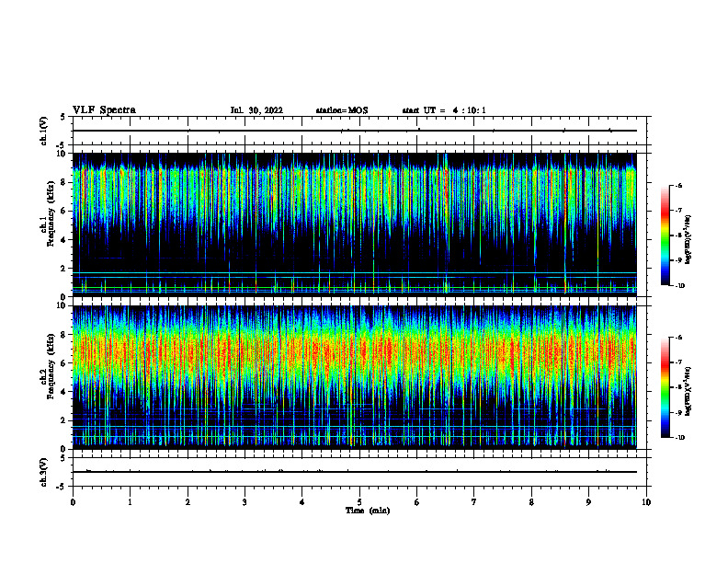Click the ch.3 voltage waveform trace
This screenshot has width=728, height=563.
(x=355, y=472)
